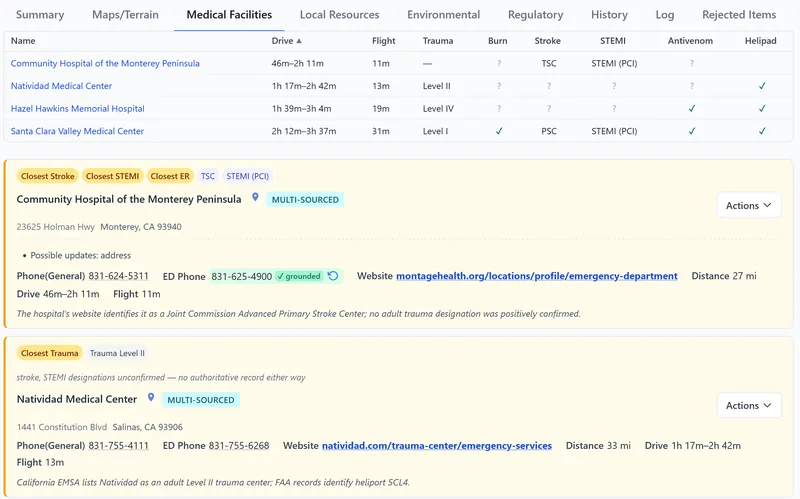Sort table by Stroke column header
The width and height of the screenshot is (800, 499).
[547, 41]
